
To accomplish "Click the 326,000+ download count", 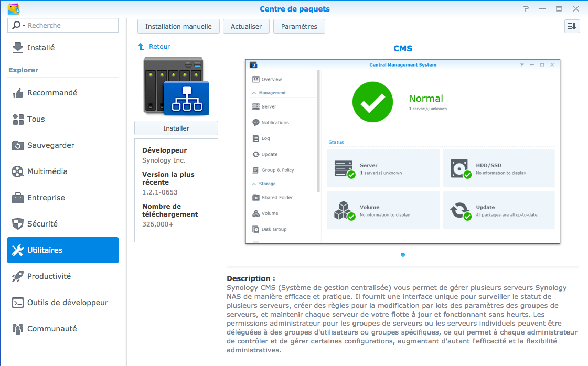I will coord(157,224).
